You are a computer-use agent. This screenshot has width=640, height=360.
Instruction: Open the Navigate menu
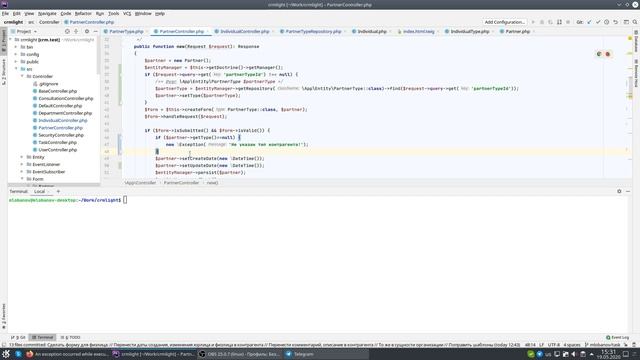pyautogui.click(x=47, y=13)
